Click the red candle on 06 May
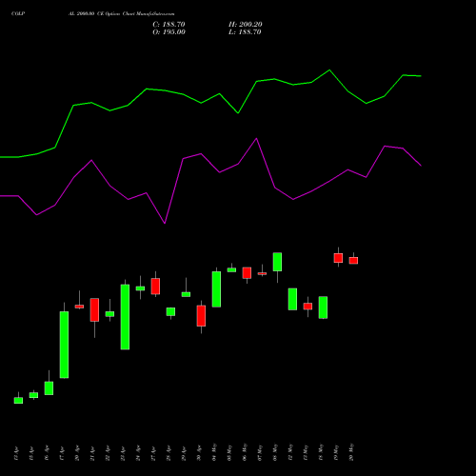This screenshot has width=476, height=476. pos(247,273)
